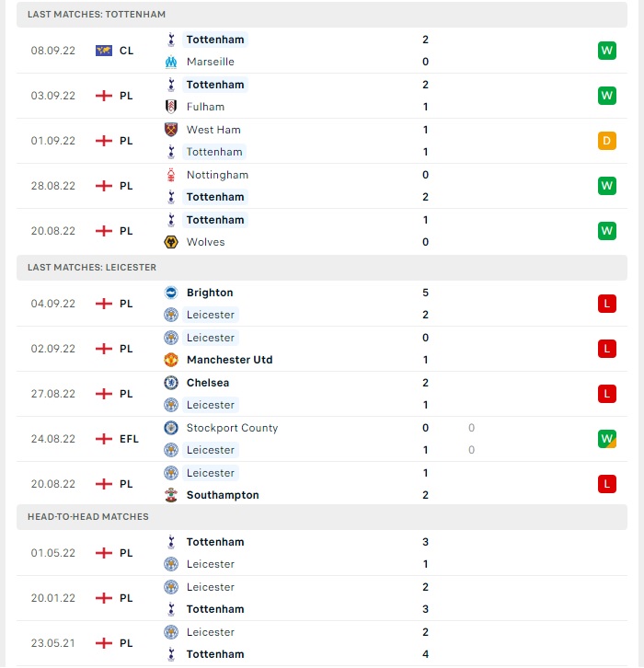Screen dimensions: 644x668
Task: Click the Southampton club badge icon
Action: click(x=171, y=495)
